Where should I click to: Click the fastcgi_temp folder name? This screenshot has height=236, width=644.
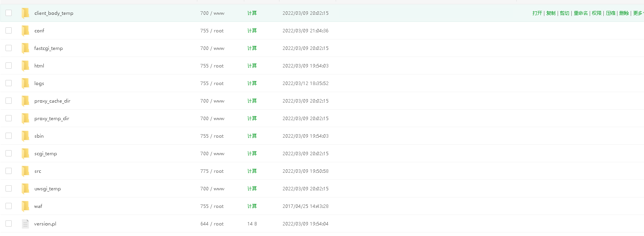click(x=48, y=48)
